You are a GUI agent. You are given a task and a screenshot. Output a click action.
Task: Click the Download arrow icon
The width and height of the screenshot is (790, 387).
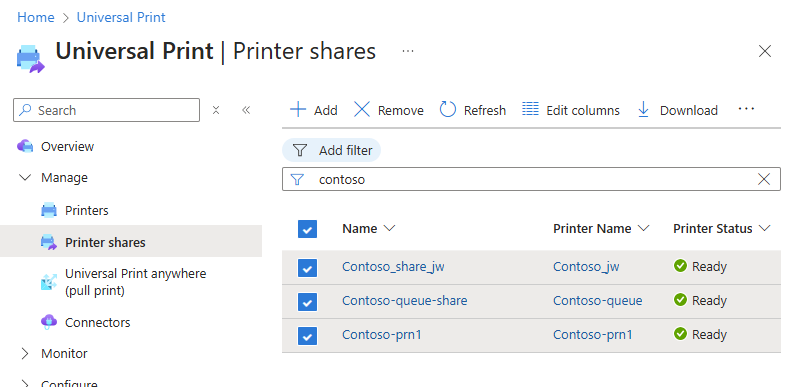(x=643, y=109)
